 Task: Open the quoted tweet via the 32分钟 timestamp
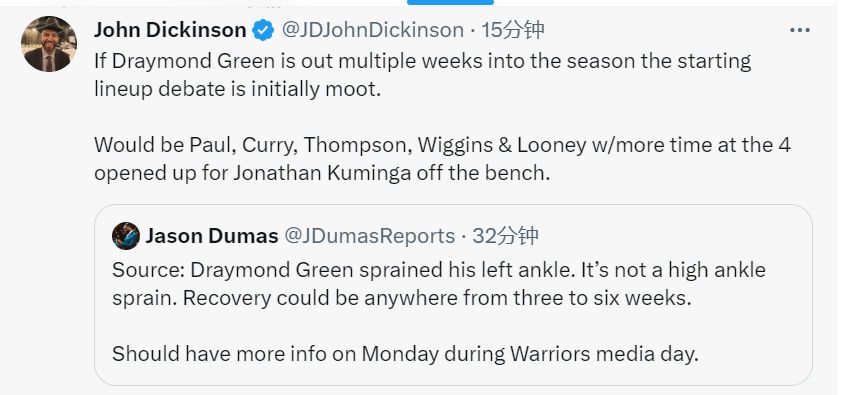505,236
